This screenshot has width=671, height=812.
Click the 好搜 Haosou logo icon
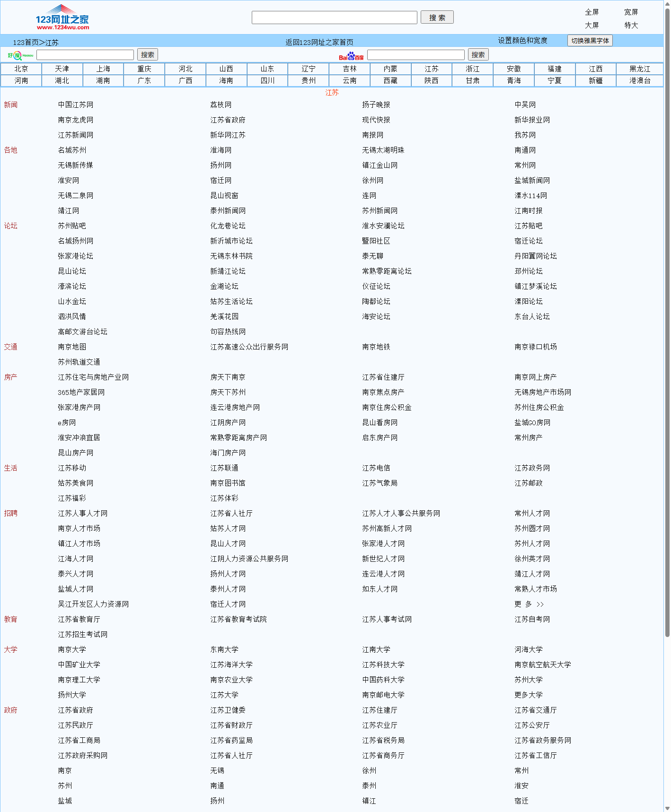(20, 55)
